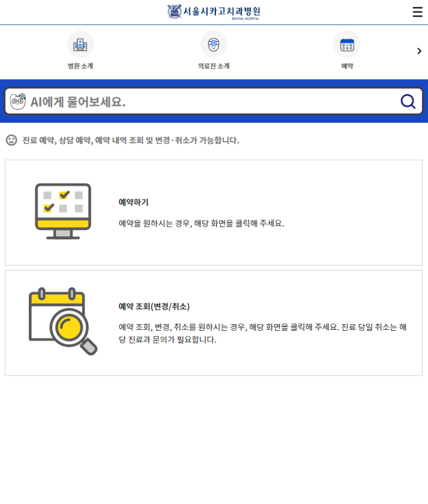Open the hamburger menu
The height and width of the screenshot is (504, 428).
click(417, 12)
